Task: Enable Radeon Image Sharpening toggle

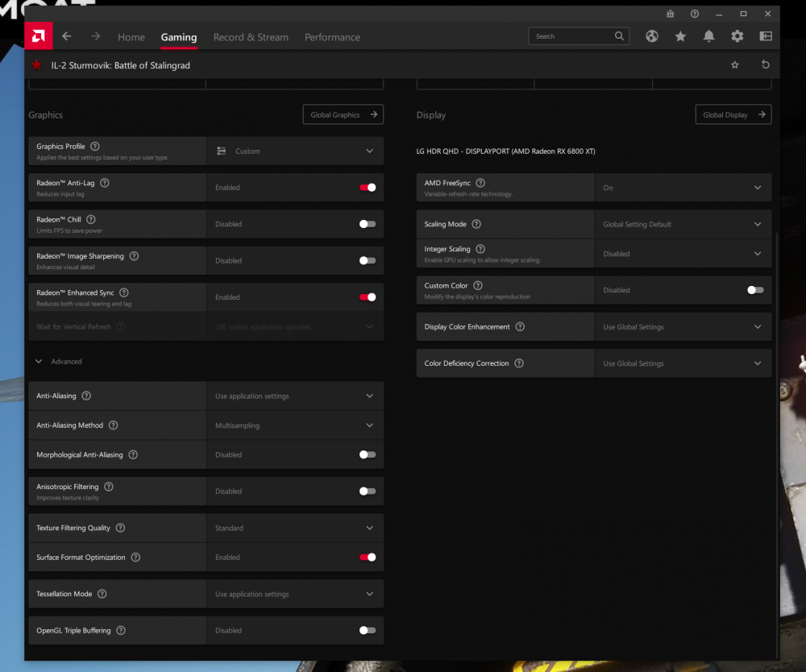Action: click(368, 260)
